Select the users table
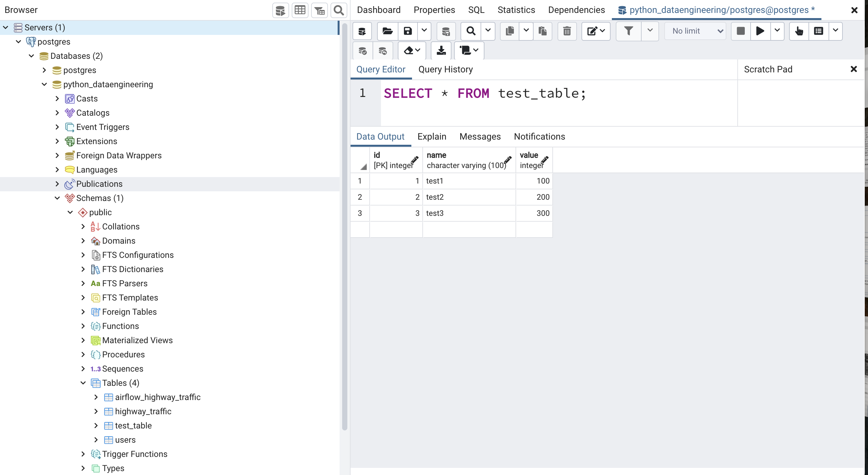The image size is (868, 475). pos(125,440)
